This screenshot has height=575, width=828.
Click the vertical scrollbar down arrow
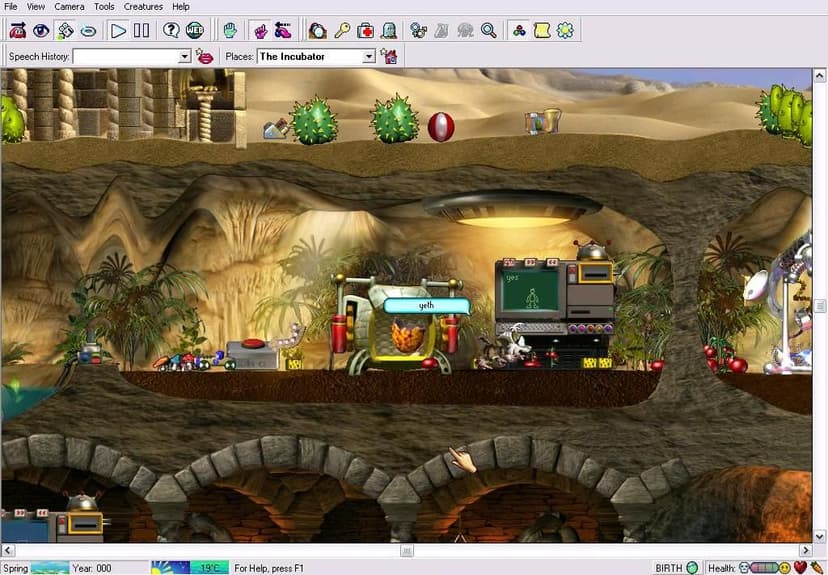click(x=820, y=536)
